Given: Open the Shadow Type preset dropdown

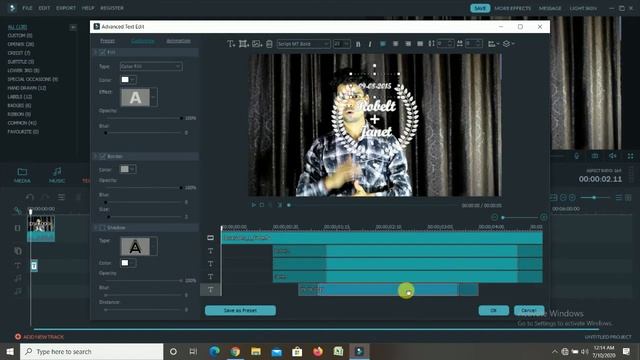Looking at the screenshot, I should tap(154, 247).
